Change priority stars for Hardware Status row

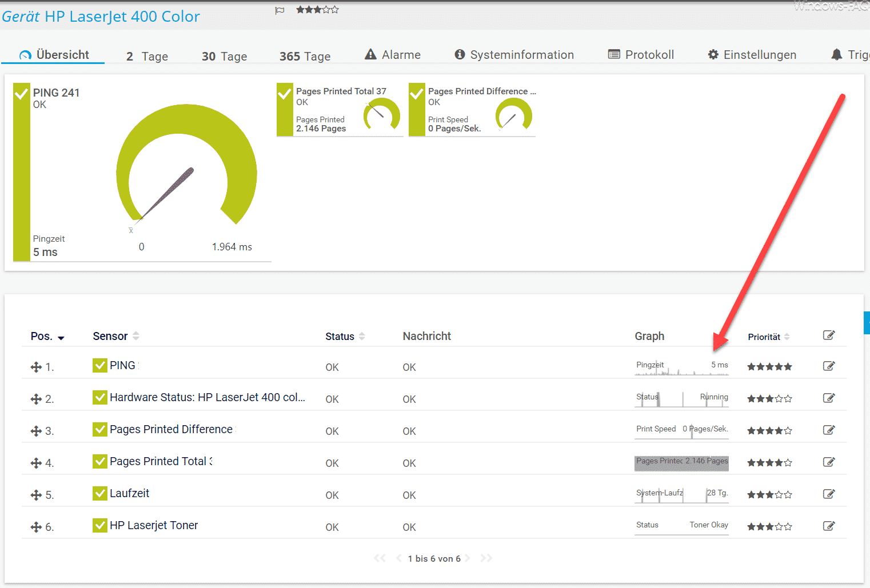[x=769, y=399]
